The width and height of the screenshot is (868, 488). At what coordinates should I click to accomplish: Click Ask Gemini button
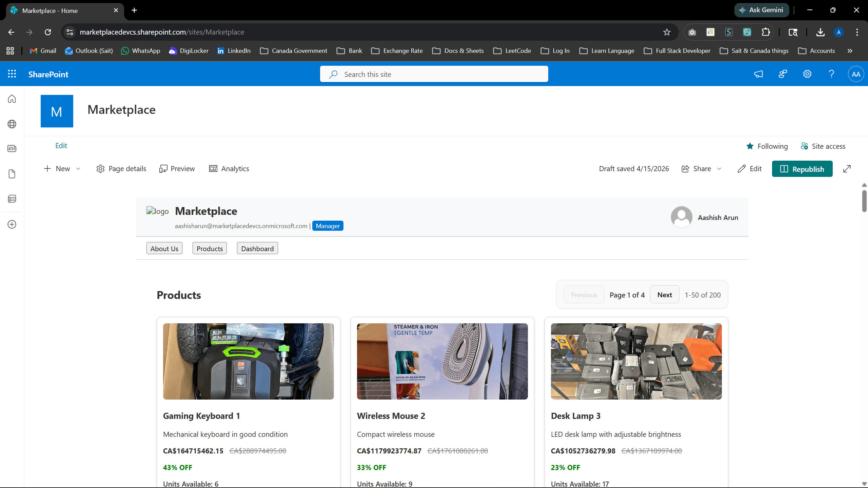(762, 10)
